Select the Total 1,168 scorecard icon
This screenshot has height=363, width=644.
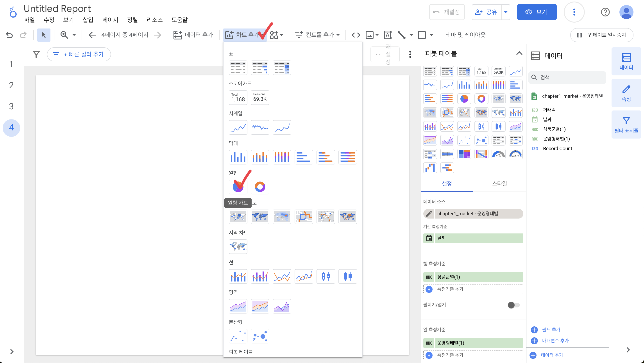click(238, 97)
